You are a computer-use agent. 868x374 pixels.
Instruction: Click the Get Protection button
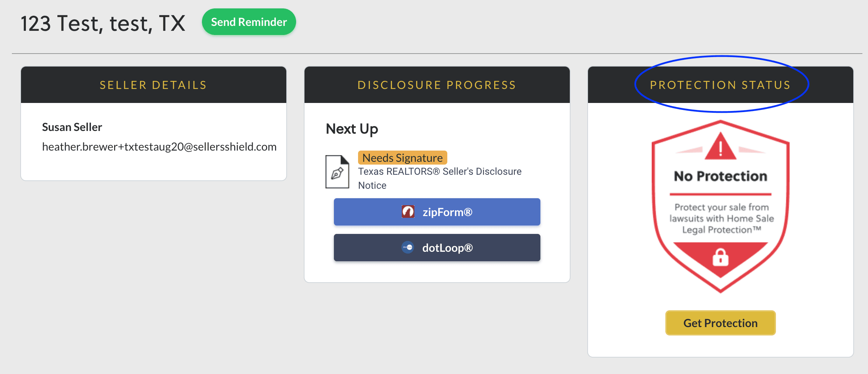pos(720,323)
